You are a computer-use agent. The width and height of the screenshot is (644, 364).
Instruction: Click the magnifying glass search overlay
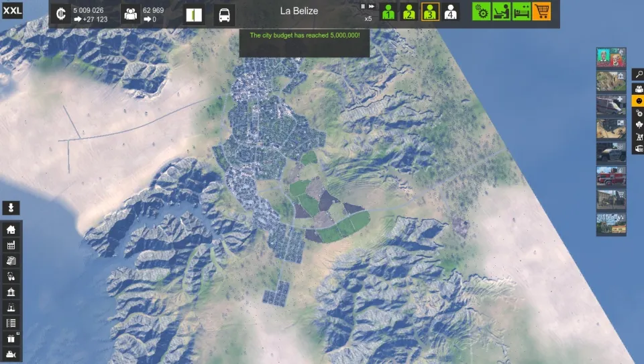pos(638,75)
